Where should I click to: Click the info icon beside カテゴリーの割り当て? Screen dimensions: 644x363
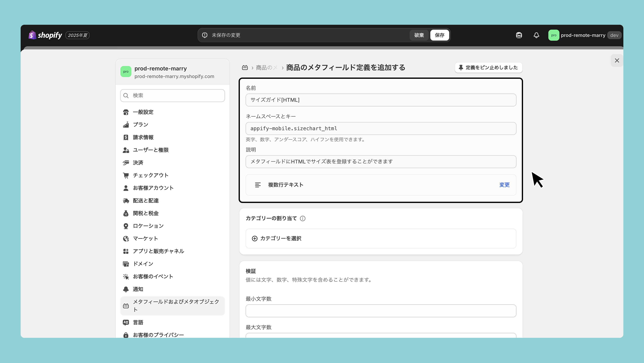click(x=303, y=218)
